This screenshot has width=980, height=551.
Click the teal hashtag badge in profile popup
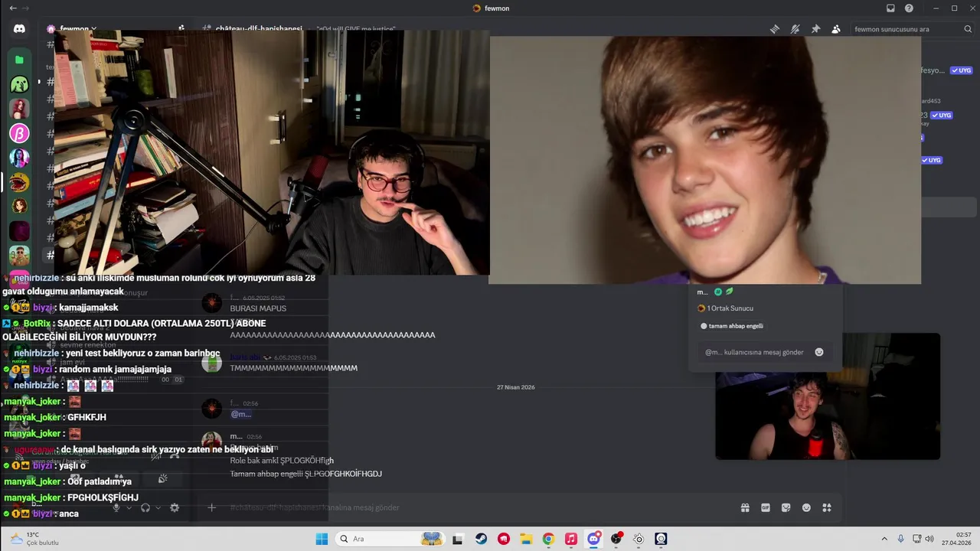[x=718, y=292]
